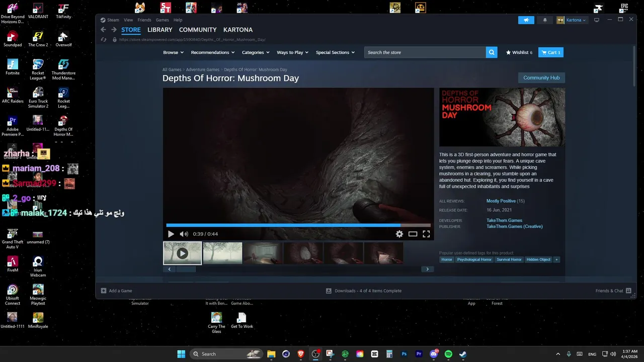Open Spotify from the taskbar
Screen dimensions: 644x362
coord(448,354)
